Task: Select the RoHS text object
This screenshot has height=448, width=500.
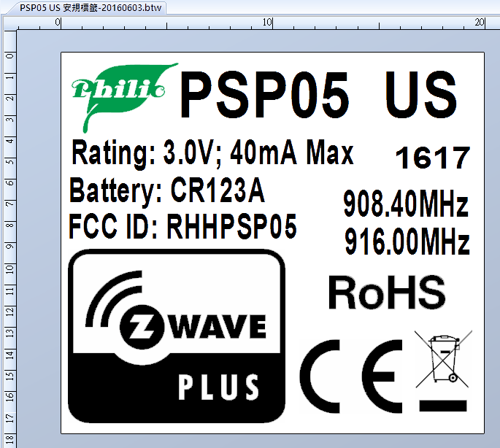Action: click(387, 293)
